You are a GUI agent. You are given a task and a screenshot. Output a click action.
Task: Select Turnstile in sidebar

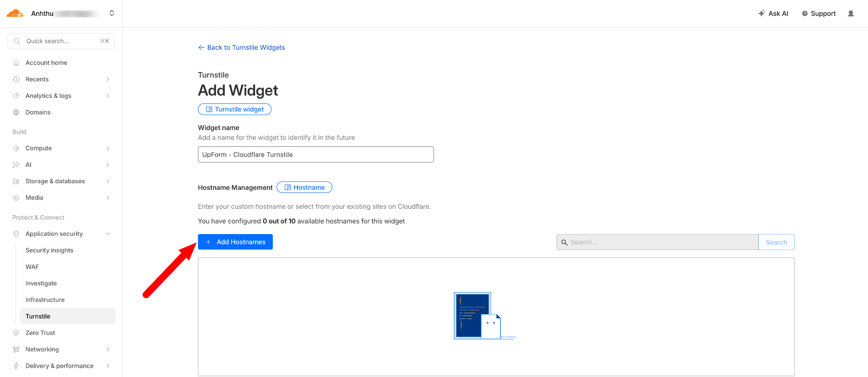pyautogui.click(x=67, y=316)
